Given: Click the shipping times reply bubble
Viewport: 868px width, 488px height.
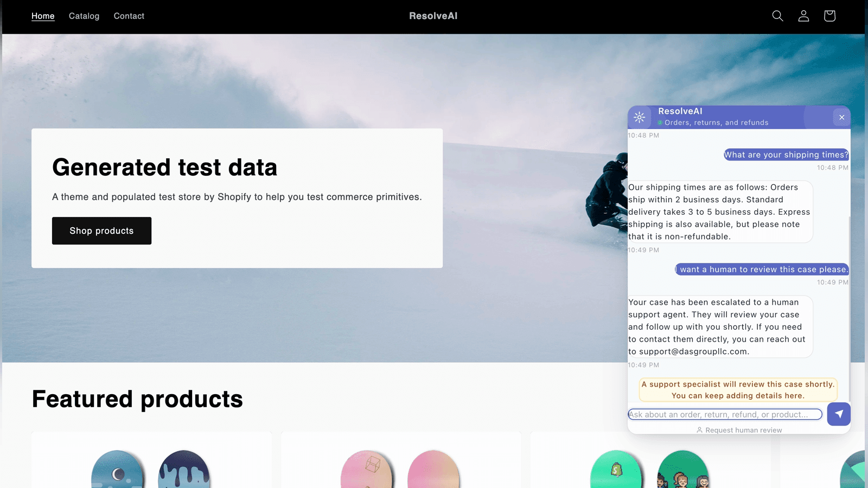Looking at the screenshot, I should (720, 211).
